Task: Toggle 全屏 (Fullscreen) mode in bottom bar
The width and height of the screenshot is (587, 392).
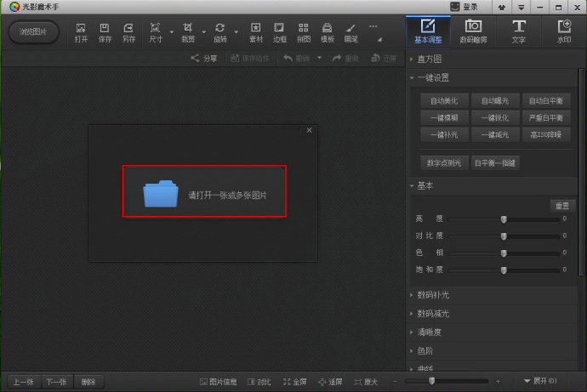Action: pyautogui.click(x=295, y=382)
